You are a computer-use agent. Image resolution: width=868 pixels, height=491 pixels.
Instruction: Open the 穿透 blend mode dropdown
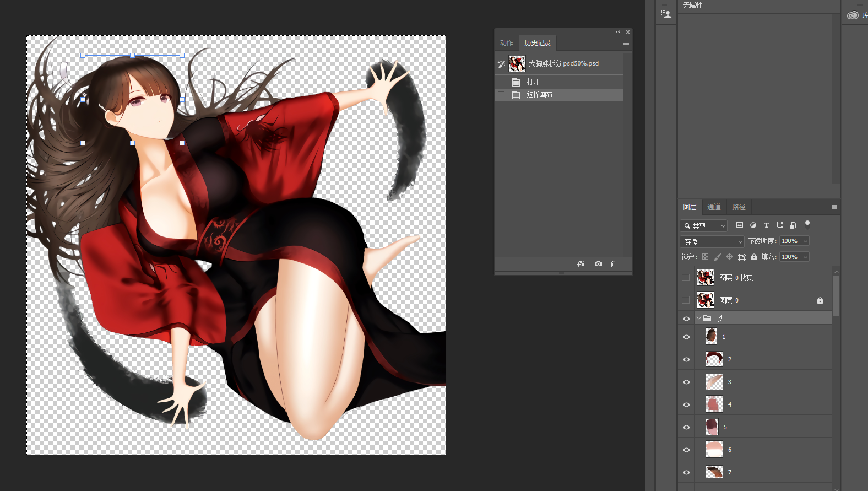tap(712, 241)
